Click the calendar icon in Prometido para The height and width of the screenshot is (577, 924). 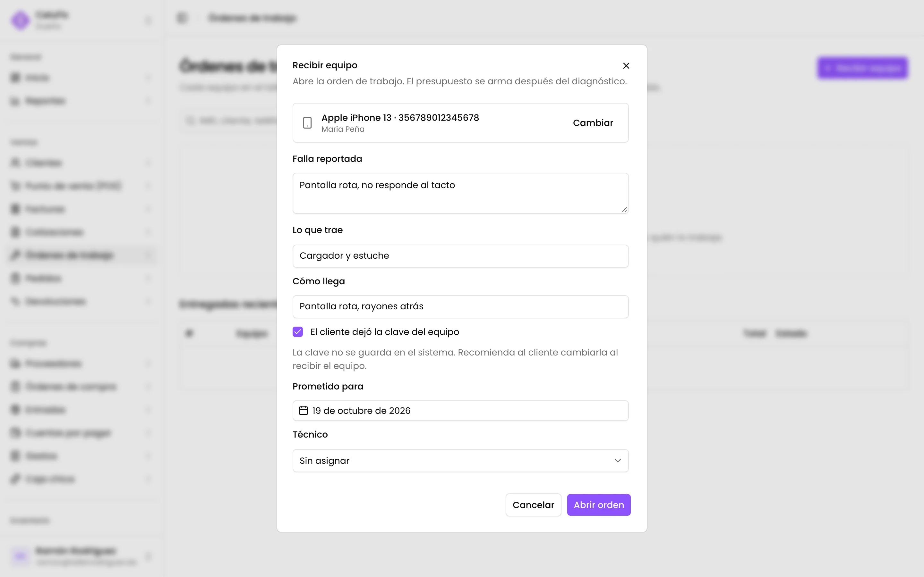(x=303, y=411)
